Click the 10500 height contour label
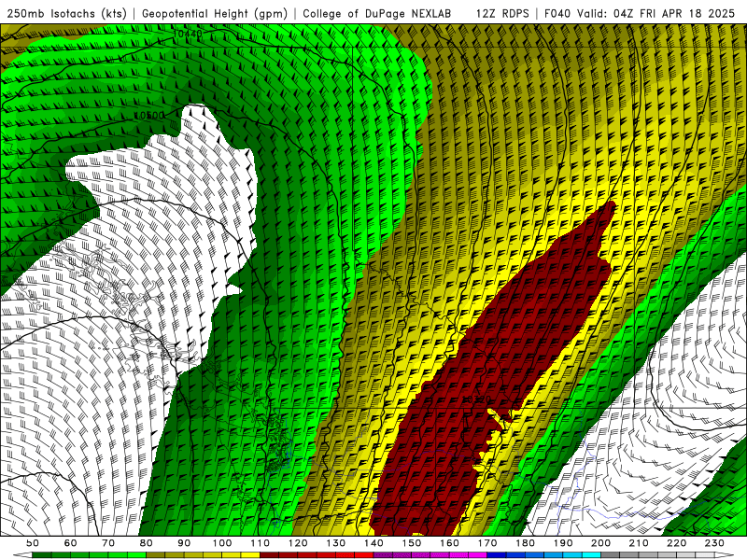This screenshot has width=747, height=560. pos(150,116)
